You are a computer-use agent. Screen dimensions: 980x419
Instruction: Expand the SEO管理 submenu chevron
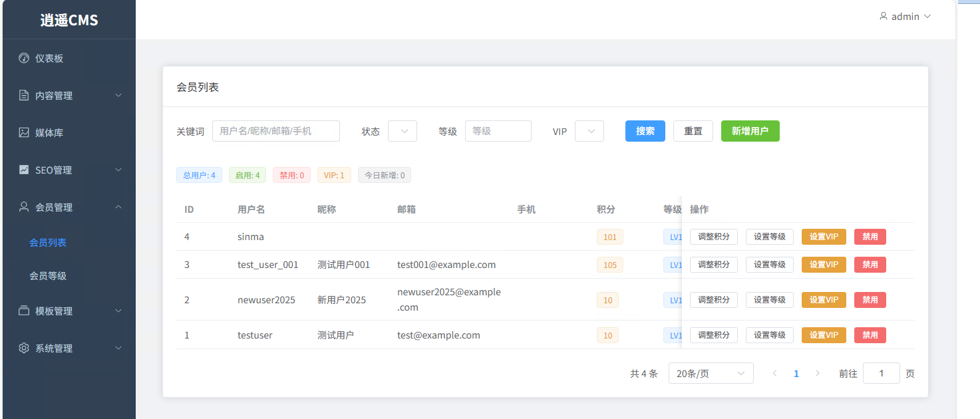[118, 170]
